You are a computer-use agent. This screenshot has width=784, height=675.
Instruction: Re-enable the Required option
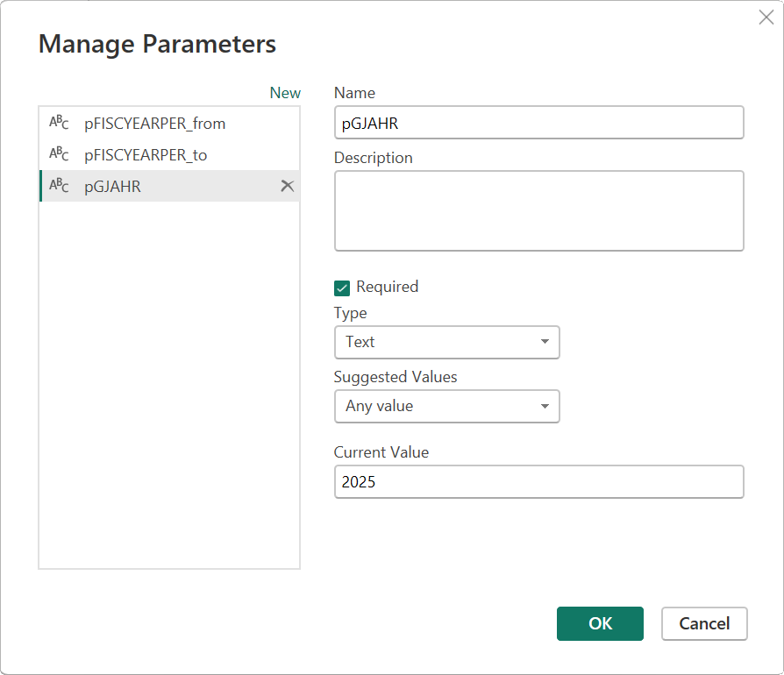click(x=342, y=287)
